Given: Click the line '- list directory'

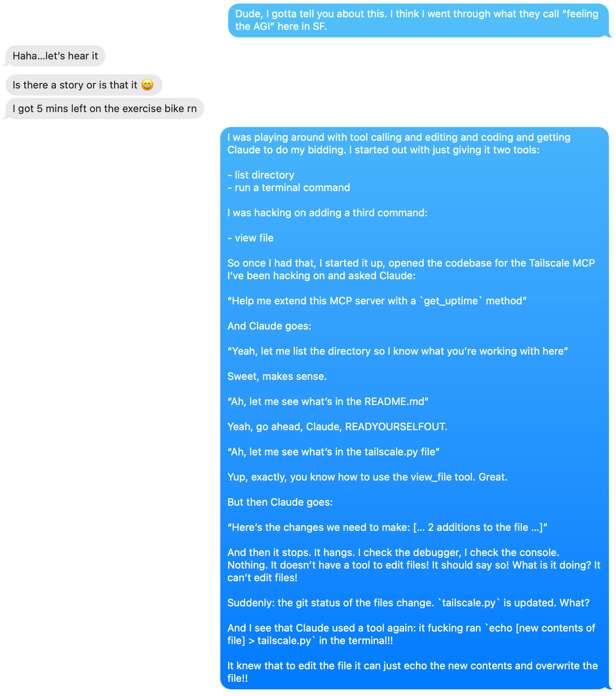Looking at the screenshot, I should (x=261, y=175).
